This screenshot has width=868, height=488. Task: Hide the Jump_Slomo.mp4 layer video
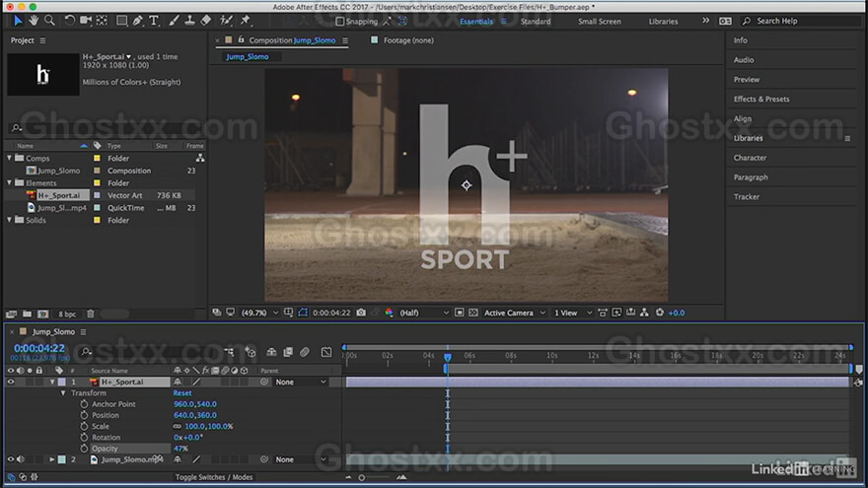11,459
